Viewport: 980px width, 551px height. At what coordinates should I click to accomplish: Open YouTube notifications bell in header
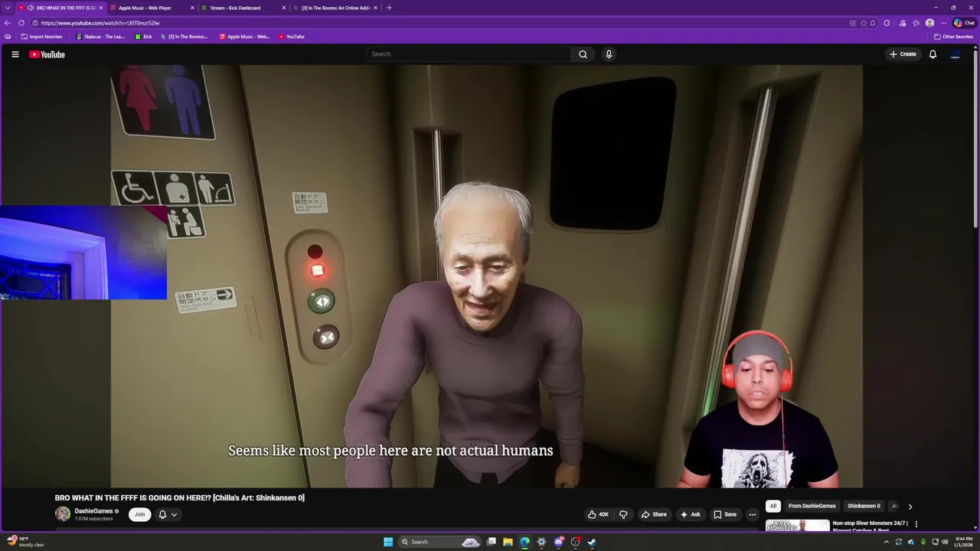[x=933, y=54]
